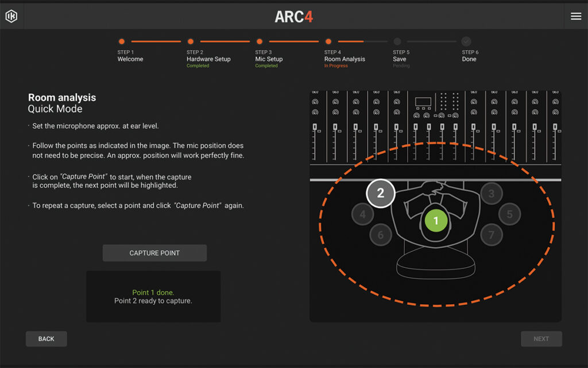
Task: Click the 'To repeat a capture' instruction line
Action: [138, 205]
